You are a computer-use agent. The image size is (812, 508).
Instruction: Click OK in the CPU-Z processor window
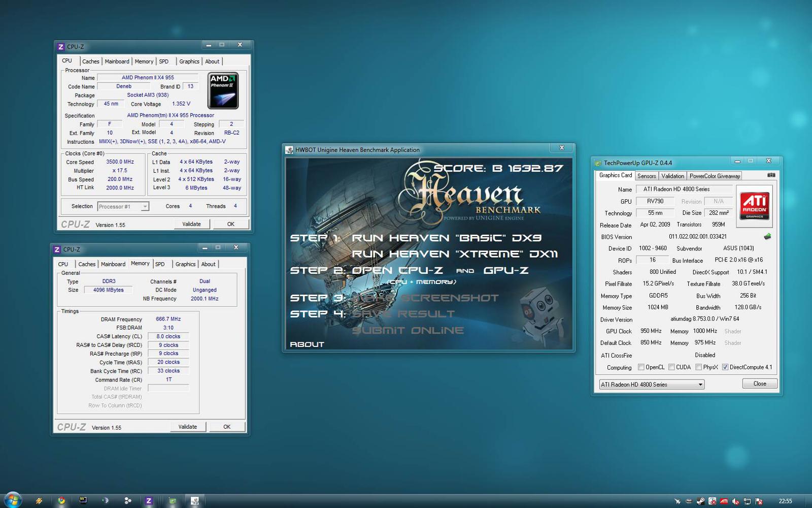(x=231, y=224)
